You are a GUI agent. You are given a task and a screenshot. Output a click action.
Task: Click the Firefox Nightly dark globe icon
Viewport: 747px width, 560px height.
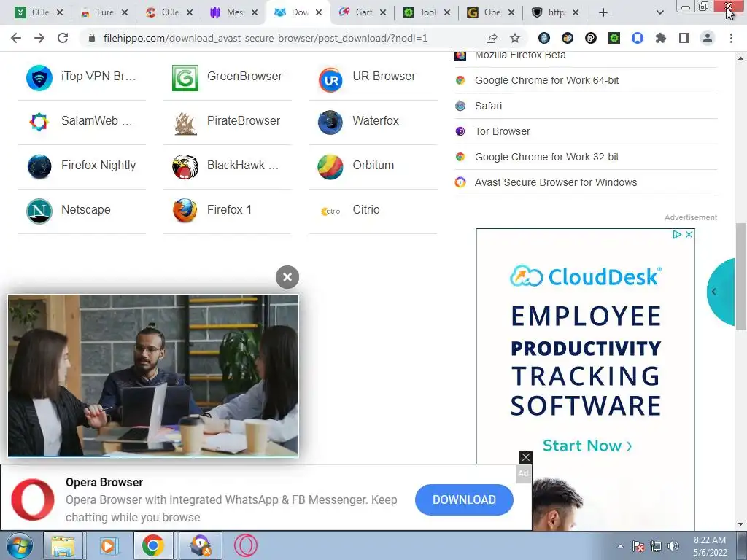point(39,167)
